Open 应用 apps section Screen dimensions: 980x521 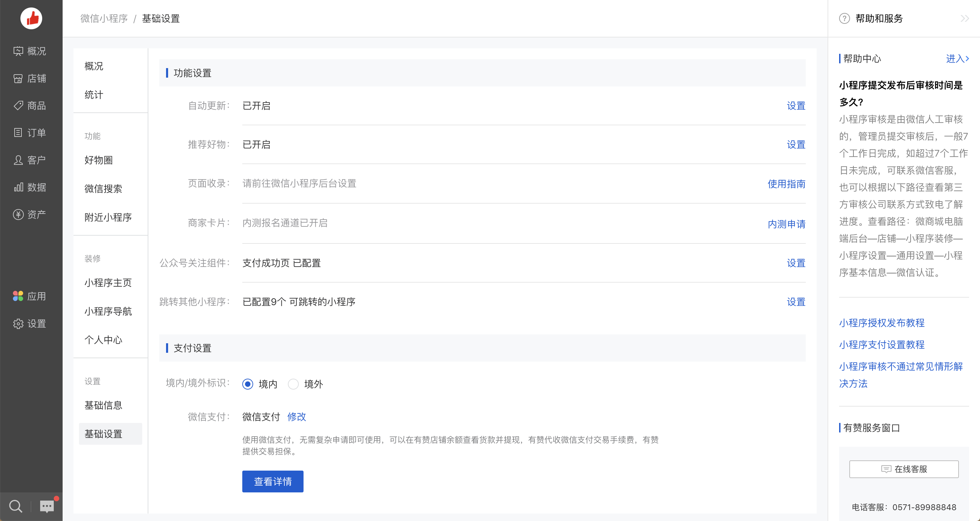point(30,296)
